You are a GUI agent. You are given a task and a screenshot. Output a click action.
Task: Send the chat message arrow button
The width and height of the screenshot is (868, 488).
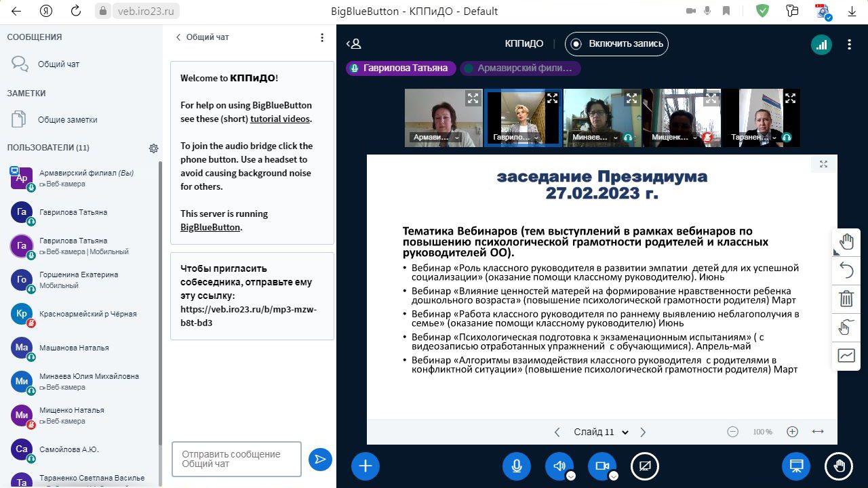[320, 460]
